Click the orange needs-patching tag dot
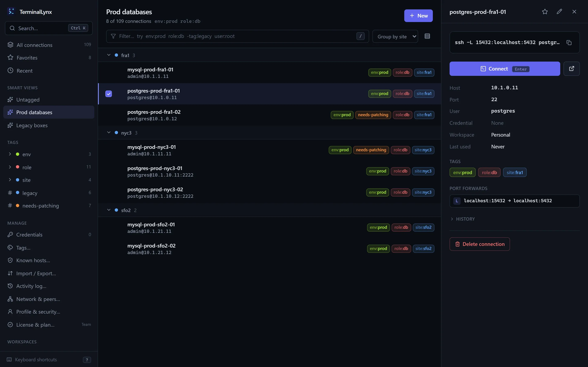The width and height of the screenshot is (588, 367). click(18, 206)
